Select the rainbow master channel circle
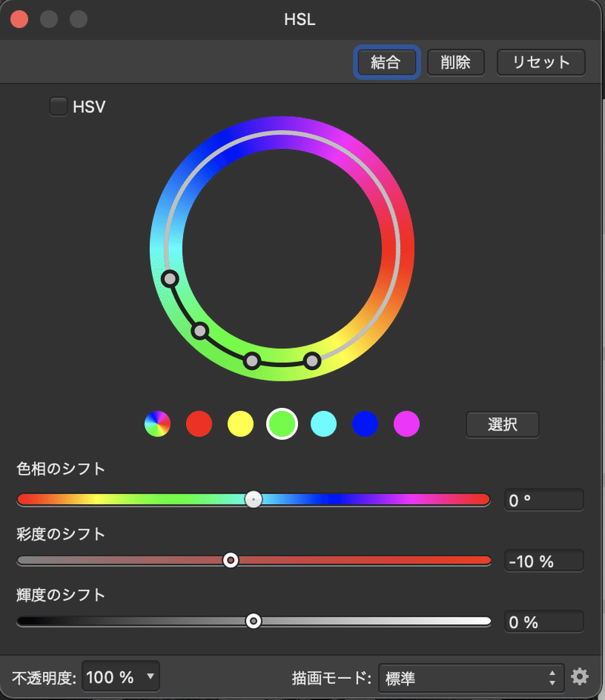Viewport: 605px width, 700px height. click(x=157, y=425)
